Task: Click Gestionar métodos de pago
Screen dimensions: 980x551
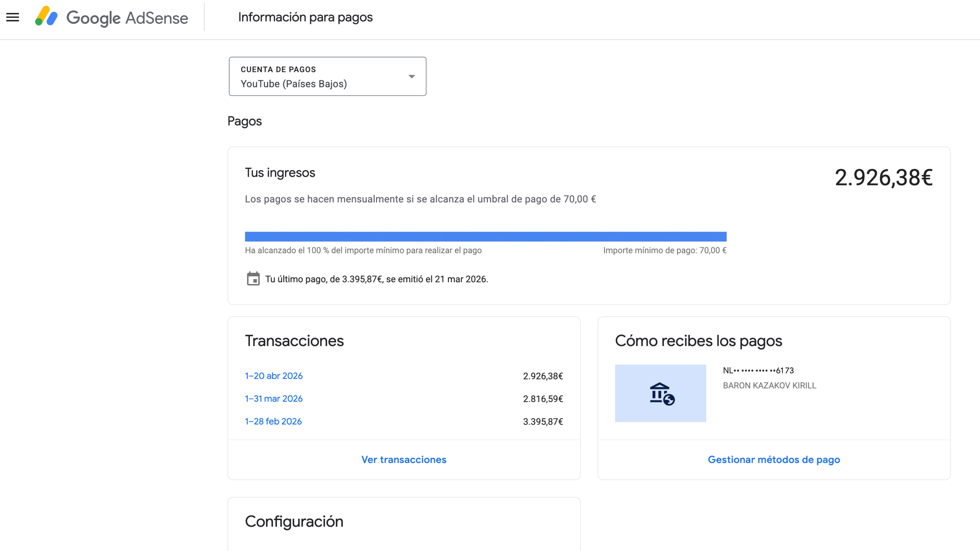Action: pyautogui.click(x=774, y=459)
